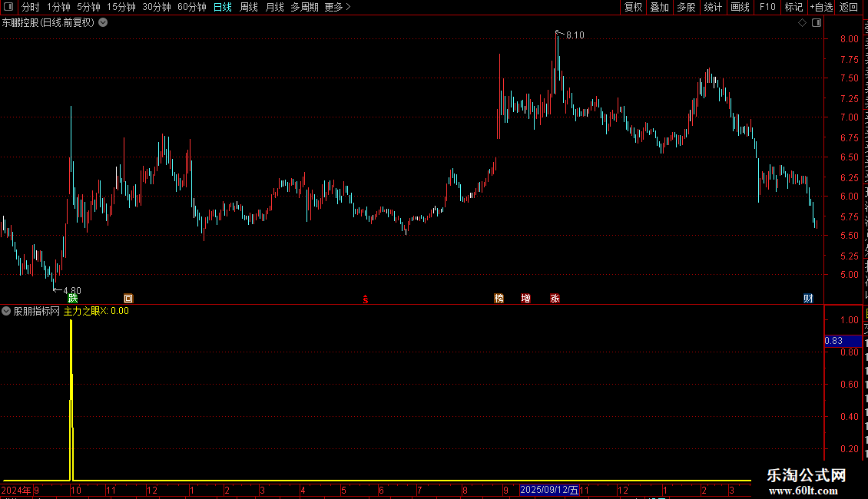This screenshot has width=868, height=499.
Task: Toggle the left sidebar panel icon
Action: coord(8,7)
